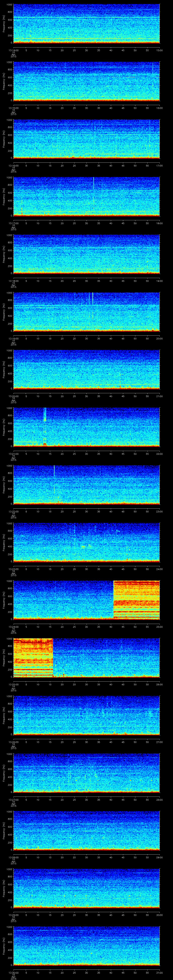Screen dimensions: 173x980
Task: Click the 13:29:00 start time label
Action: [13, 915]
